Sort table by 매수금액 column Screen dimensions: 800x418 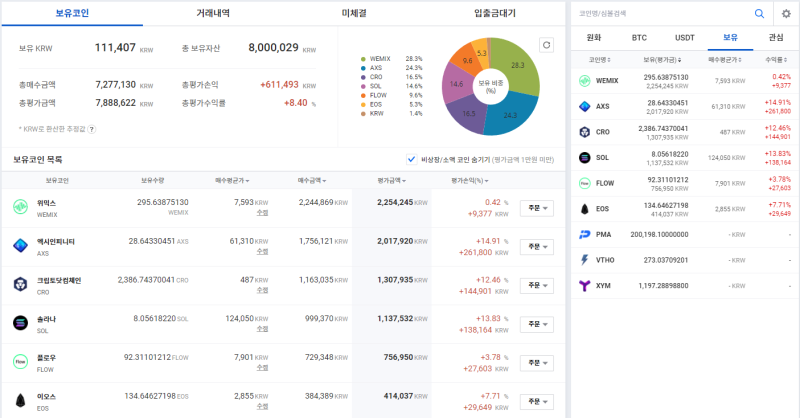click(312, 181)
